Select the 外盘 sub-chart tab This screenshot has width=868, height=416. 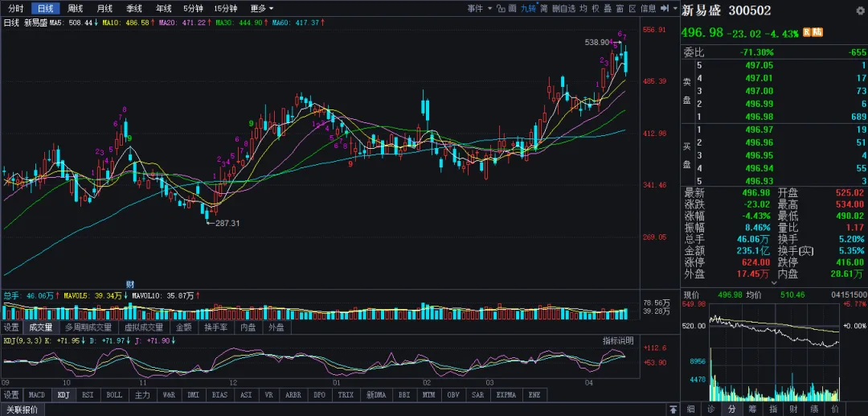(x=276, y=327)
